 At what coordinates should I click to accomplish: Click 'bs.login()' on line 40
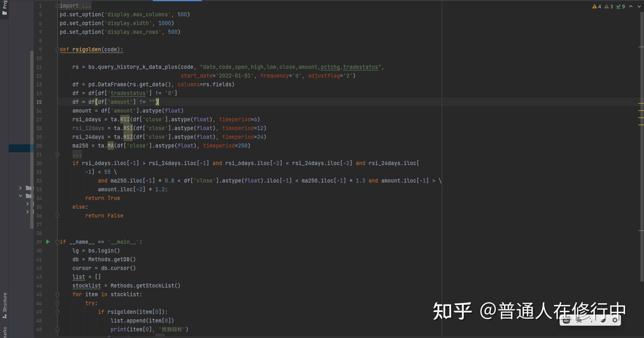tap(104, 251)
